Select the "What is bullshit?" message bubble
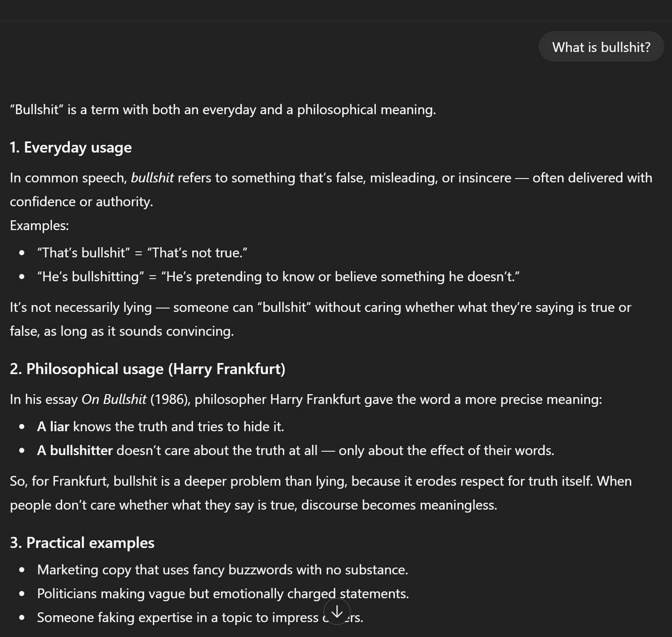 click(x=601, y=47)
